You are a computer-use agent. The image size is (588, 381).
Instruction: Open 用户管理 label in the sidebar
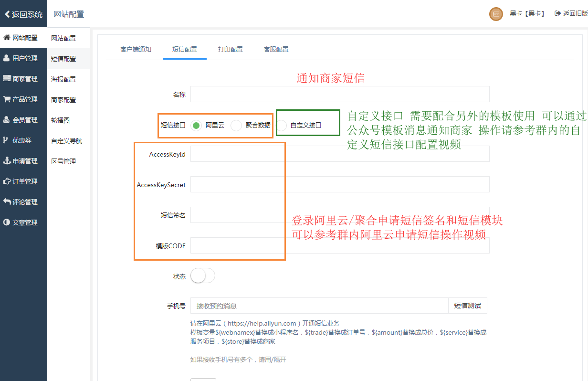[x=25, y=58]
